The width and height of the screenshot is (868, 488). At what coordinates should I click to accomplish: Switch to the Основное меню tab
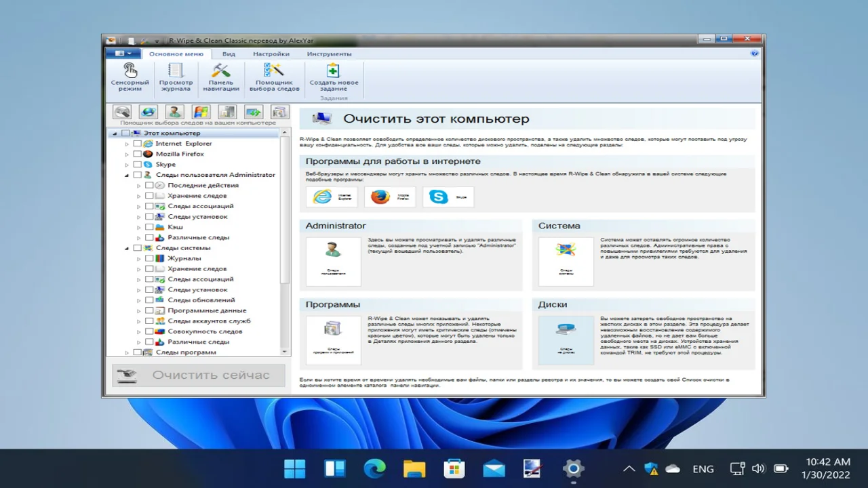point(176,54)
